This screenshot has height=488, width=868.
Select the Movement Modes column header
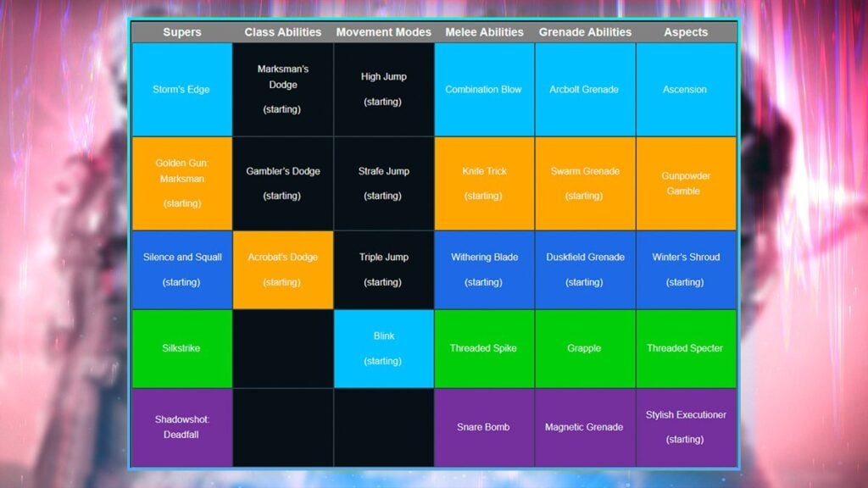[x=383, y=32]
